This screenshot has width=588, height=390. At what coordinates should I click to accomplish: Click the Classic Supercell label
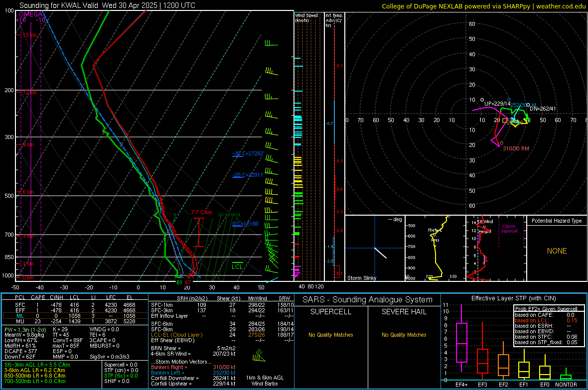[509, 229]
